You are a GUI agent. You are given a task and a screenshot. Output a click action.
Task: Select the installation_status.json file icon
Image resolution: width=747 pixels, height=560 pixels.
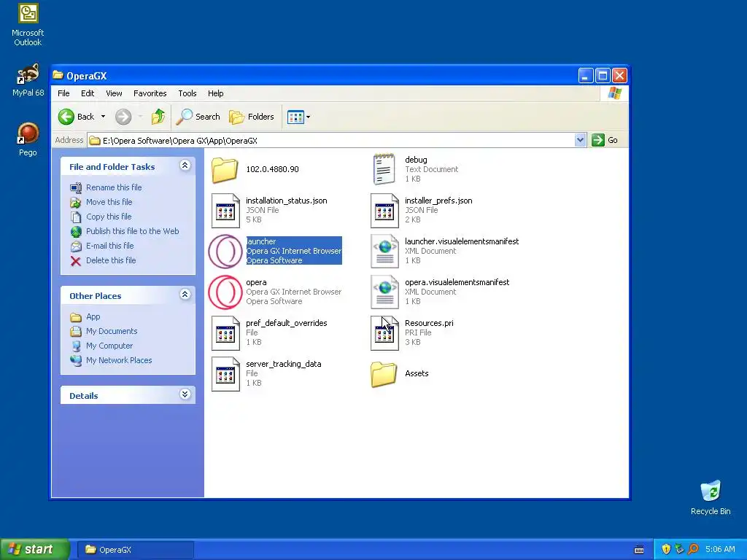[225, 211]
